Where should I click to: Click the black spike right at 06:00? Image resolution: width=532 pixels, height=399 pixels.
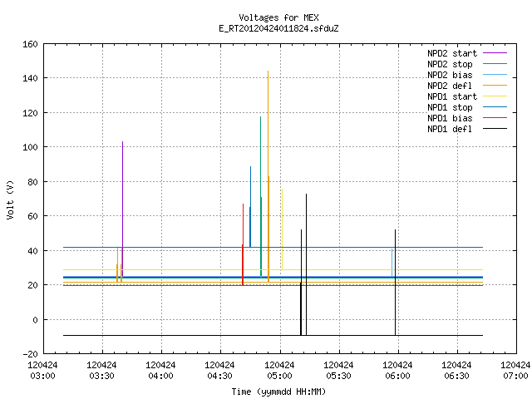[x=396, y=282]
